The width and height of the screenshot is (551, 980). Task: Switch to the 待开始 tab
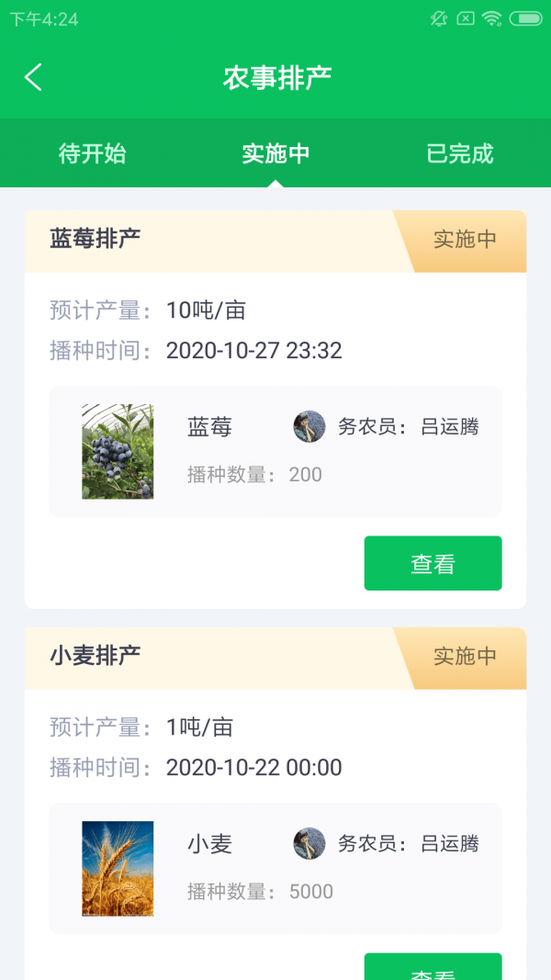point(92,153)
